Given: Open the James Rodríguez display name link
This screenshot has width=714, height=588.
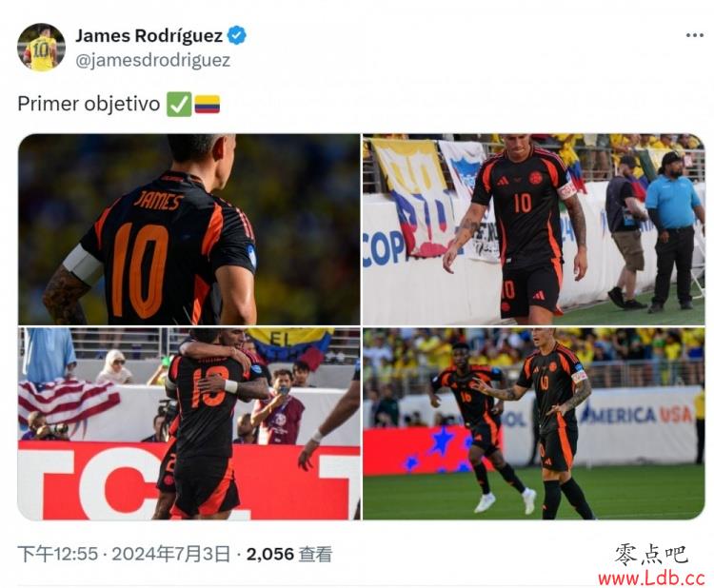Looking at the screenshot, I should (149, 35).
